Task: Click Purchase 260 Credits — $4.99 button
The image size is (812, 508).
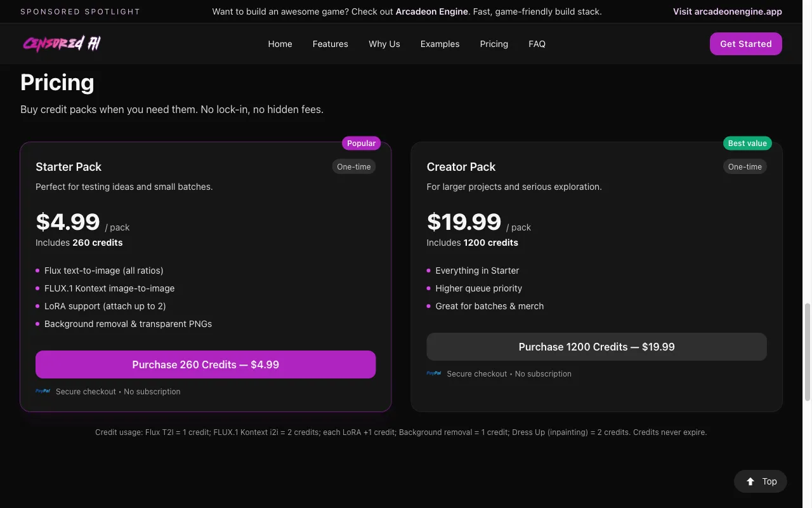Action: pyautogui.click(x=206, y=364)
